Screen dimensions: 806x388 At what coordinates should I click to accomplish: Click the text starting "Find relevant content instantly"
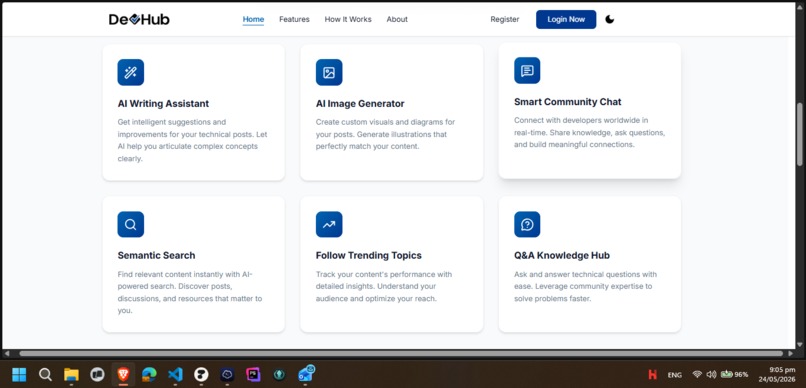coord(190,292)
